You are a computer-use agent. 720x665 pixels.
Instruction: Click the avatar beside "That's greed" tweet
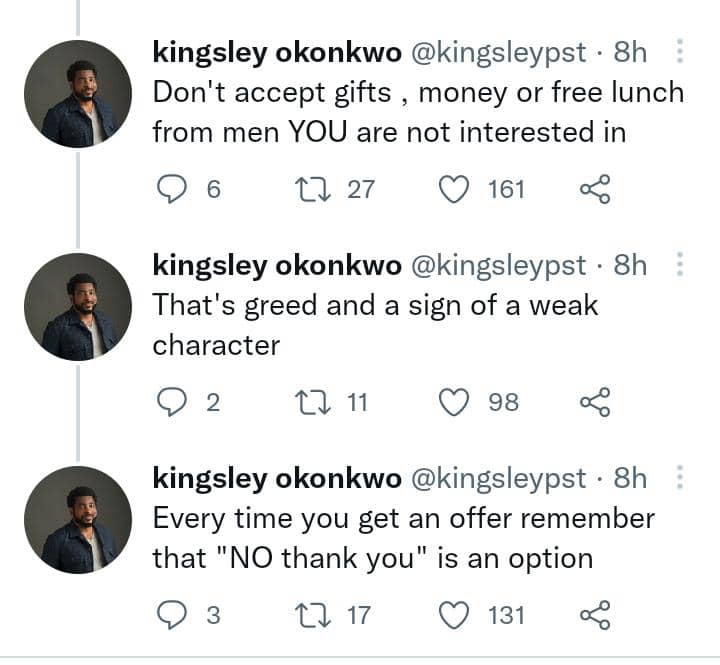[77, 307]
